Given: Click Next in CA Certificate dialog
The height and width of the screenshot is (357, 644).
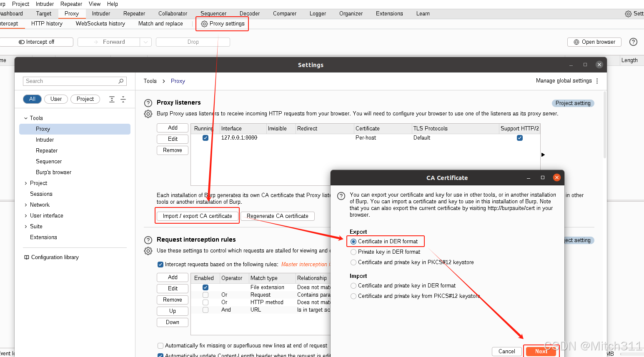Looking at the screenshot, I should [541, 352].
